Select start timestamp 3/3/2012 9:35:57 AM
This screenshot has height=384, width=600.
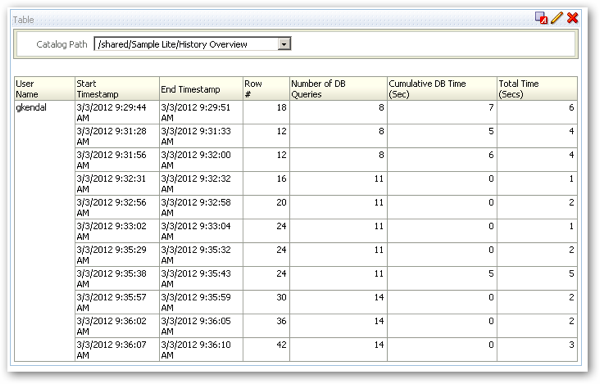tap(117, 302)
